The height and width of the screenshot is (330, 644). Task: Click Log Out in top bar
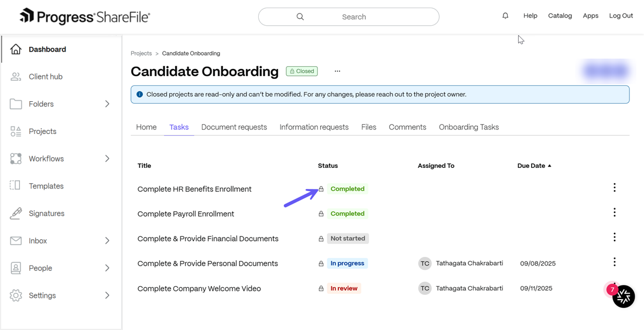coord(621,16)
